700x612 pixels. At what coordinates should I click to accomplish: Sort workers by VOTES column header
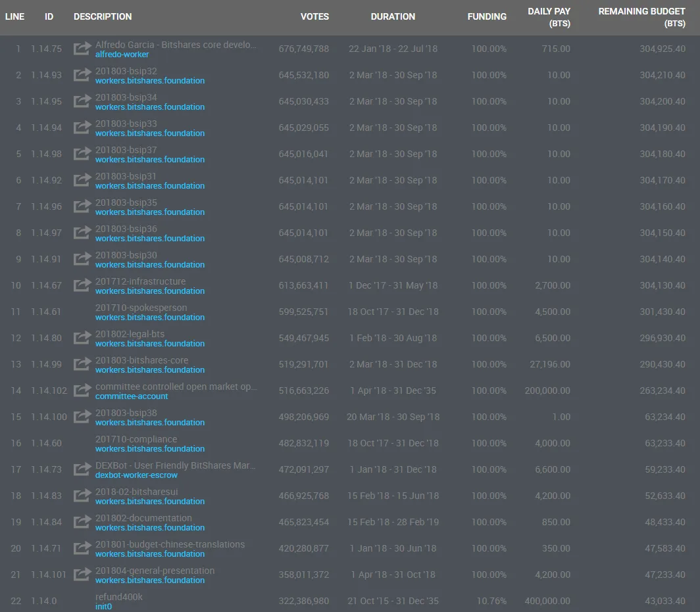[314, 16]
